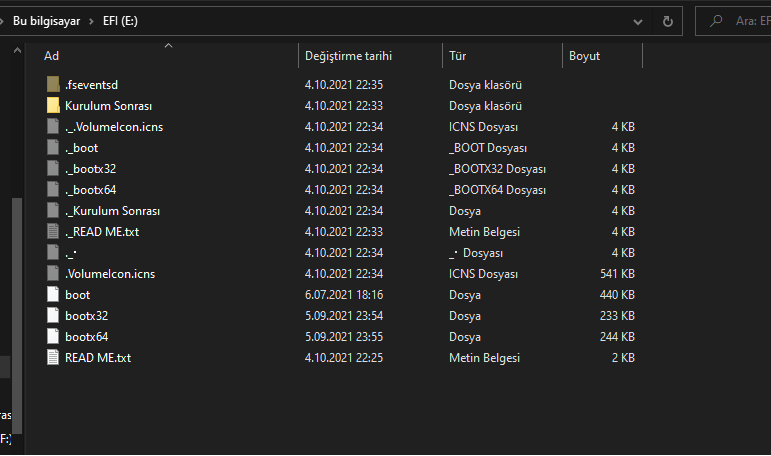Sort files by the Ad column
Viewport: 771px width, 456px height.
[52, 56]
